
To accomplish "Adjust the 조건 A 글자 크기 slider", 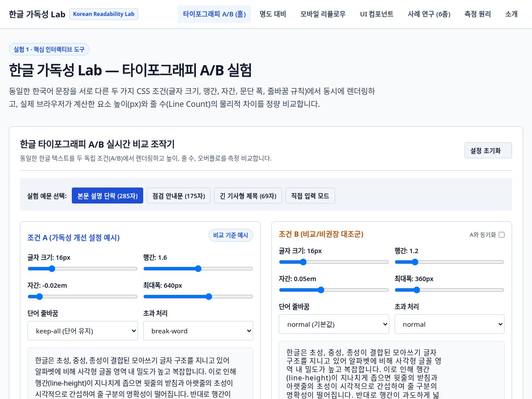I will (x=82, y=268).
